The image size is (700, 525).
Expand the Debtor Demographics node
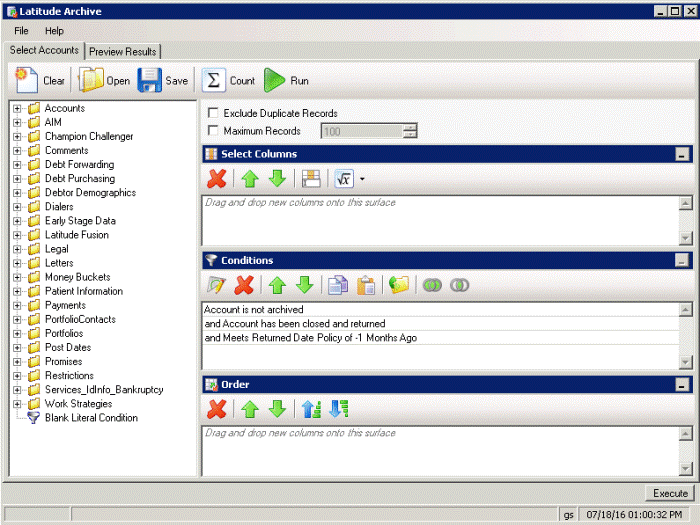[x=17, y=193]
